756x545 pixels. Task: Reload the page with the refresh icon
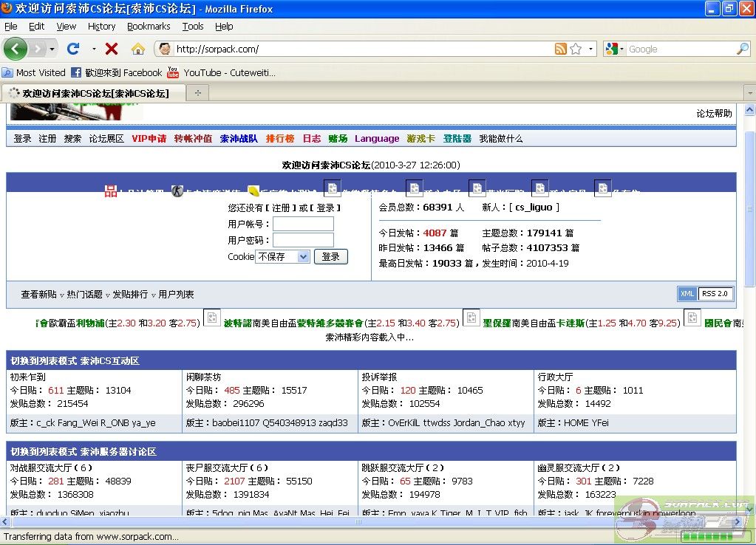pos(73,49)
